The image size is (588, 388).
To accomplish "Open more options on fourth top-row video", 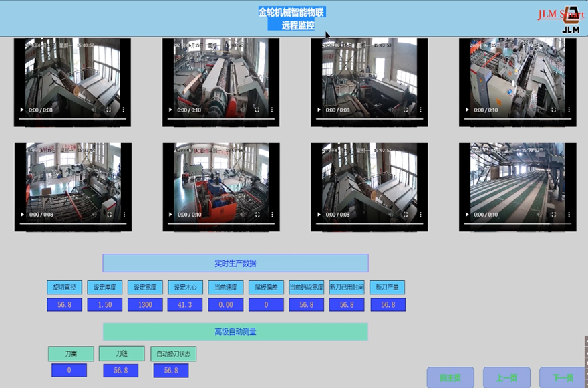I will pyautogui.click(x=568, y=110).
